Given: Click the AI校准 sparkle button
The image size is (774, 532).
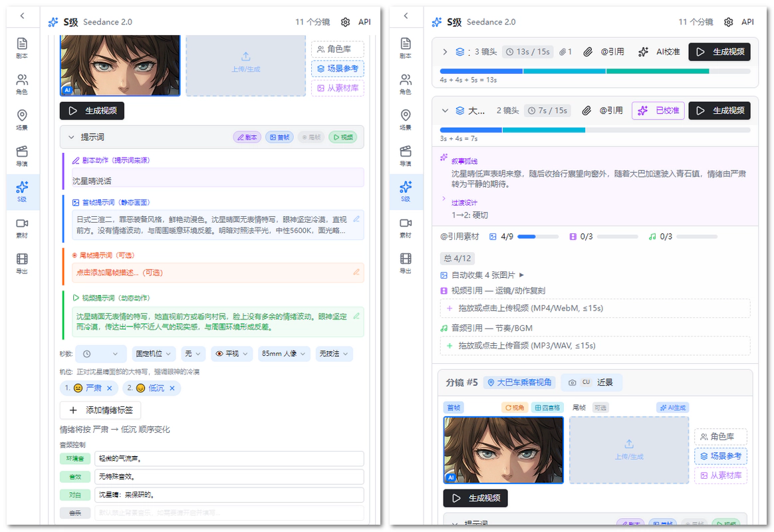Looking at the screenshot, I should pyautogui.click(x=658, y=52).
